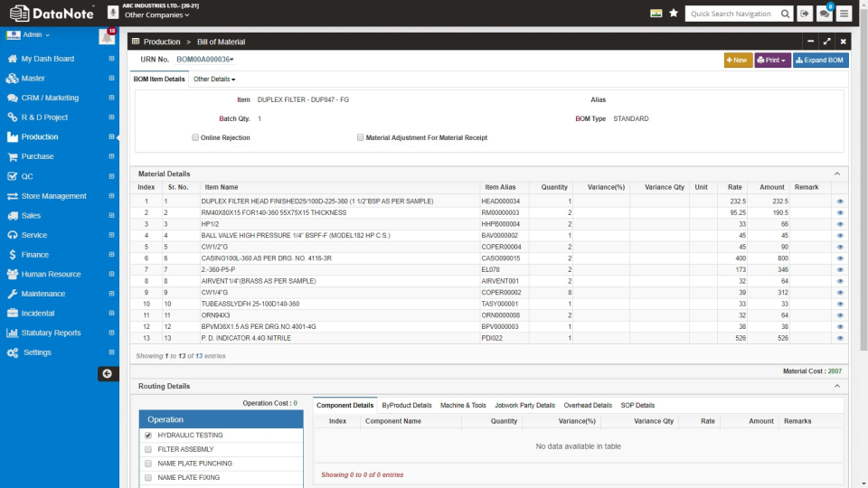Switch to SOP Details tab
868x488 pixels.
tap(637, 406)
